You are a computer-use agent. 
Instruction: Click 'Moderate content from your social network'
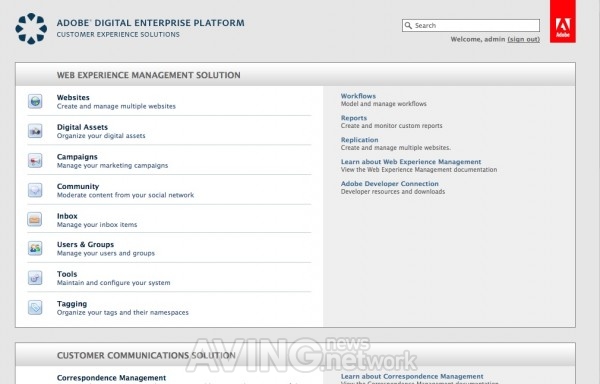[x=126, y=195]
